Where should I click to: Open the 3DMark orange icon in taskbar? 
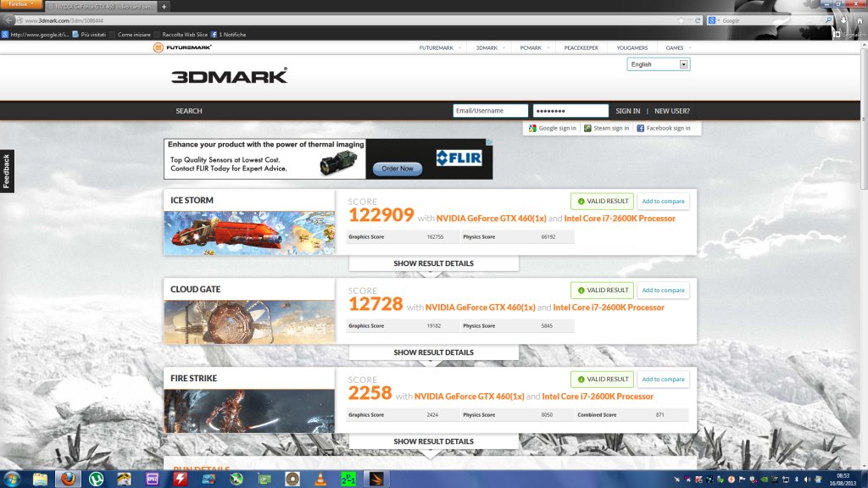click(x=376, y=480)
